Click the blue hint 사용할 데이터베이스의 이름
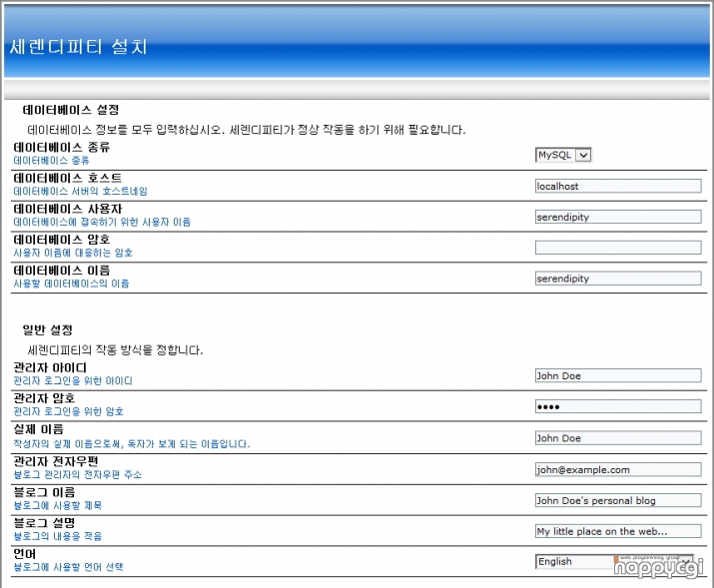Image resolution: width=714 pixels, height=588 pixels. coord(71,284)
